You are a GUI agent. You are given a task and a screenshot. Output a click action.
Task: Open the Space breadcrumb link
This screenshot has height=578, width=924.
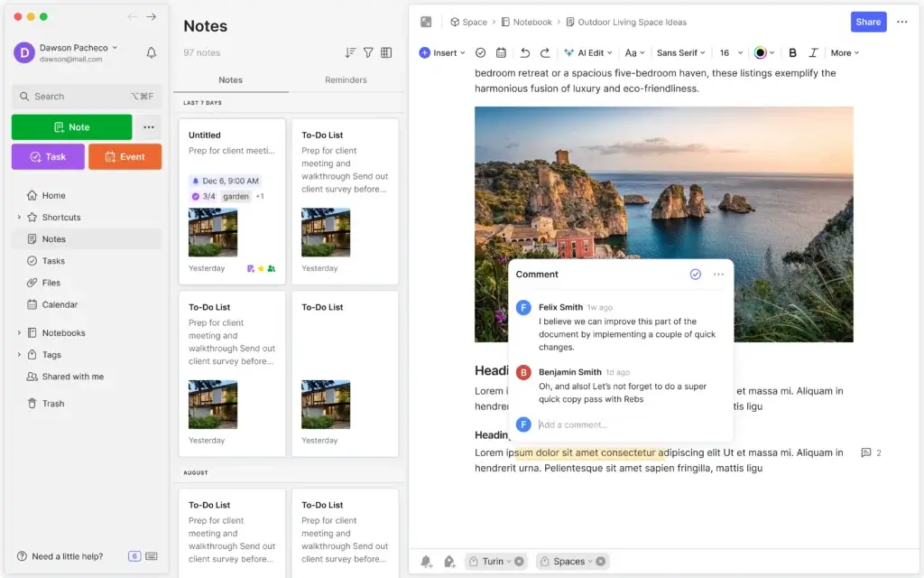pos(469,22)
